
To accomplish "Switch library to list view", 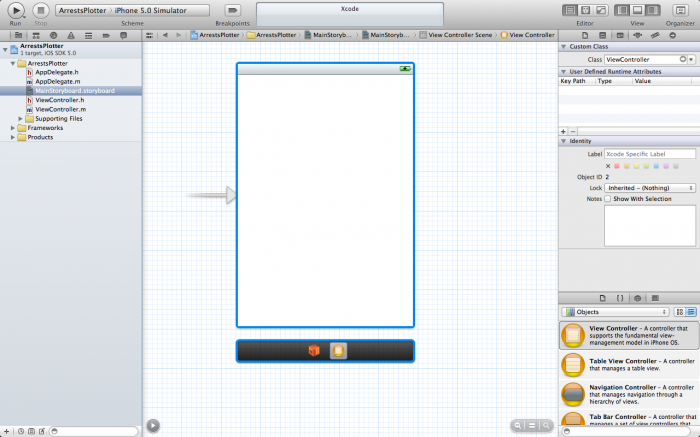I will pos(691,312).
